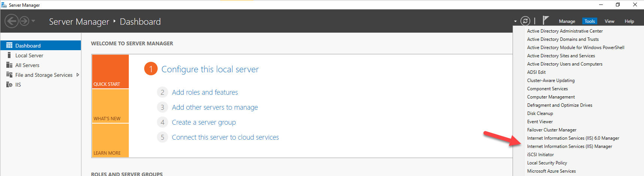Screen dimensions: 644x176
Task: Expand File and Storage Services arrow
Action: pos(78,75)
